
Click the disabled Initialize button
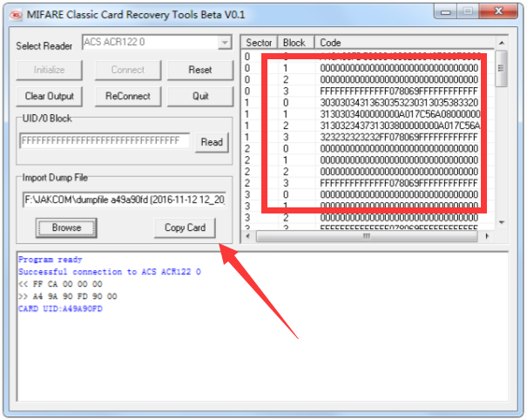click(49, 70)
